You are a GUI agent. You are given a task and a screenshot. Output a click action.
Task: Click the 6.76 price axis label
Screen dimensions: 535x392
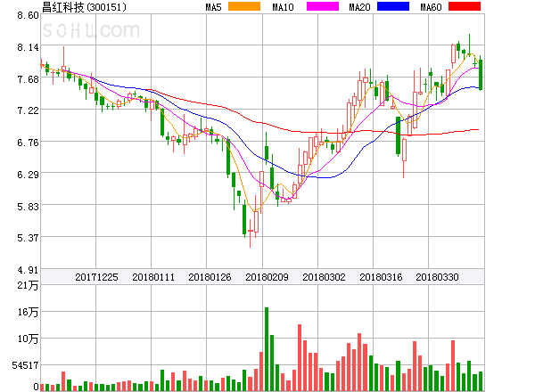point(28,143)
